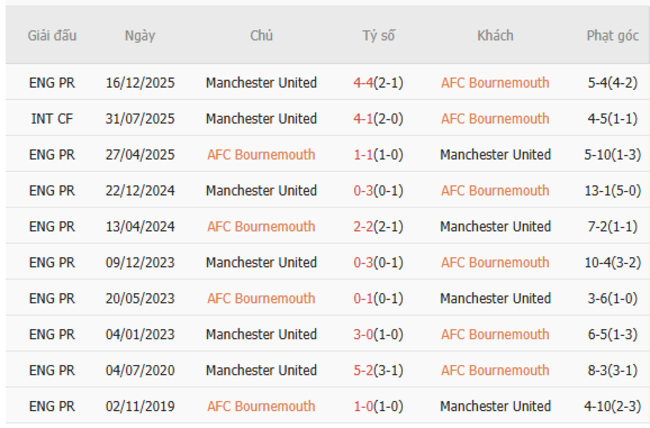Viewport: 650px width, 428px height.
Task: Click the 'Giải đấu' column header
Action: pos(52,36)
